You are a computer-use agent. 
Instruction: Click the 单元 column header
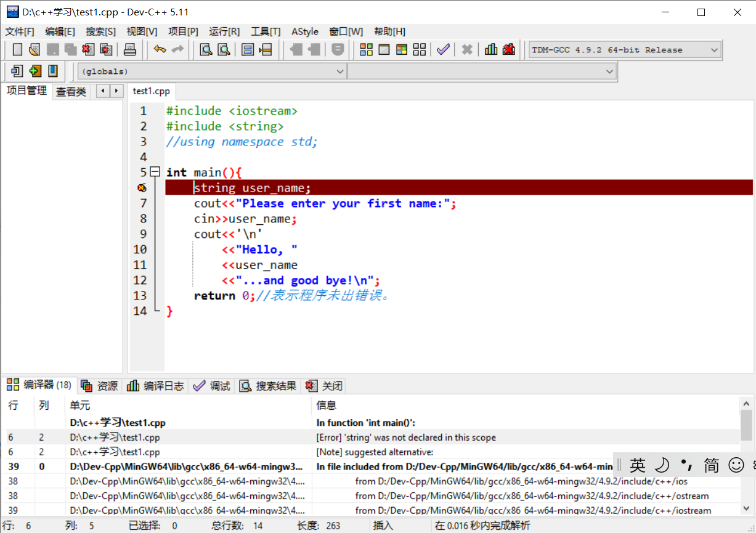(x=189, y=405)
